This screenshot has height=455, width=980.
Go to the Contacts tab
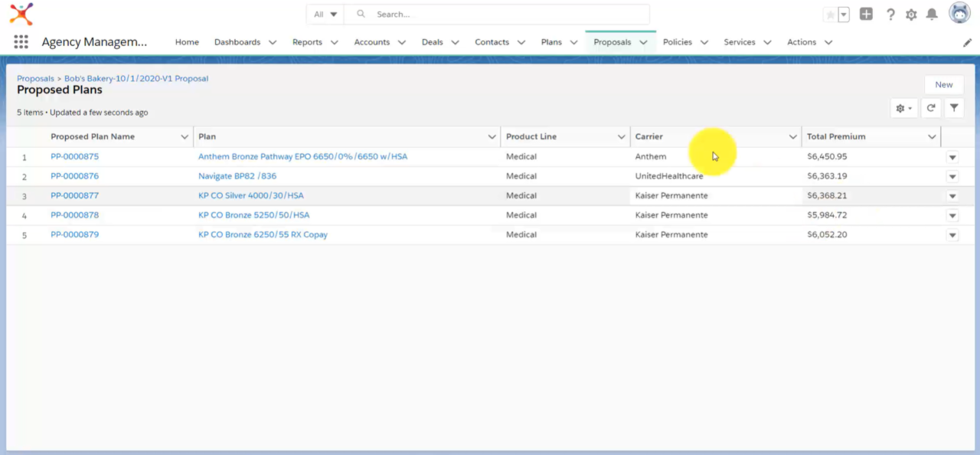(492, 42)
